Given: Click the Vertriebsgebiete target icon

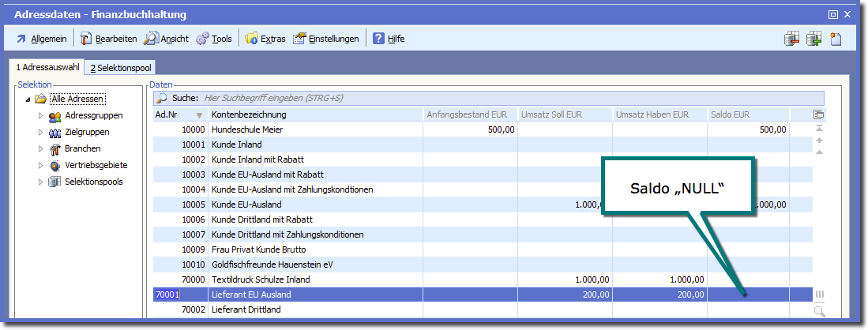Looking at the screenshot, I should [55, 166].
